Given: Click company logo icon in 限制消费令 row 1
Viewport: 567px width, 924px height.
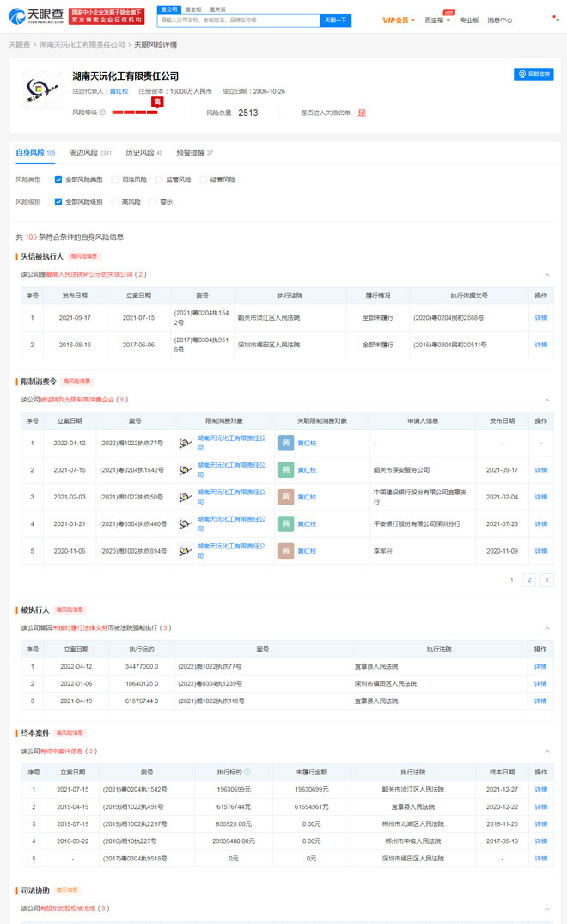Looking at the screenshot, I should (186, 444).
